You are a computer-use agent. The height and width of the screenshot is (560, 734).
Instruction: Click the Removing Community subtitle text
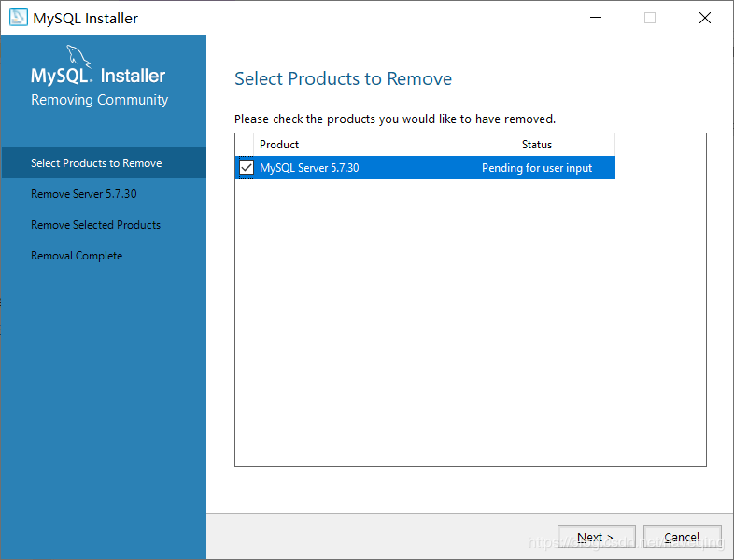pyautogui.click(x=99, y=100)
